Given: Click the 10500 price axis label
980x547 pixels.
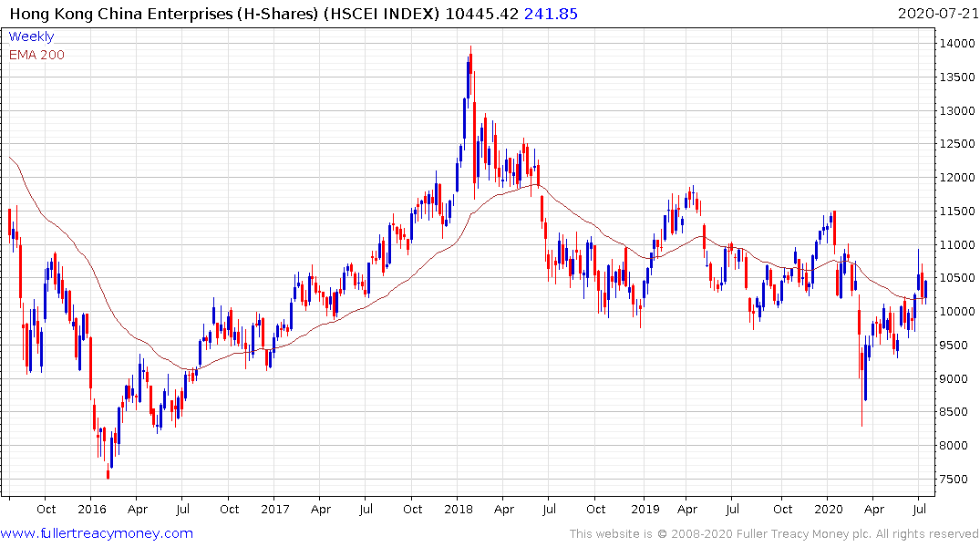Looking at the screenshot, I should (958, 278).
